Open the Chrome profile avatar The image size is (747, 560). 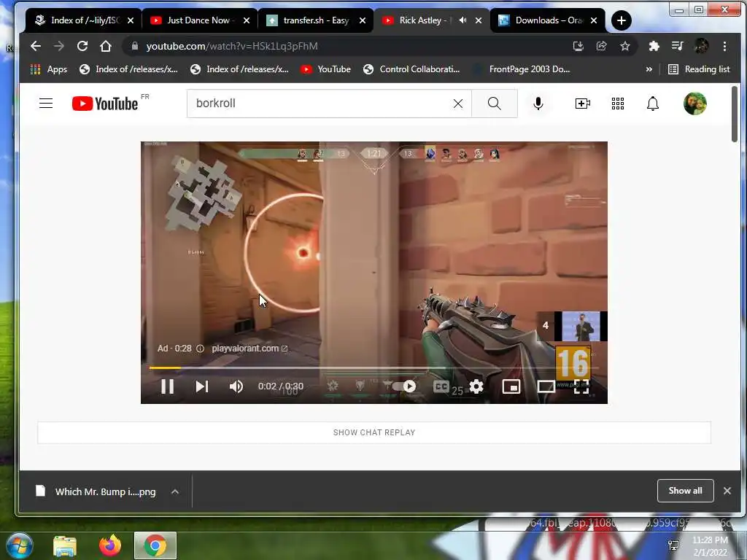pyautogui.click(x=701, y=46)
